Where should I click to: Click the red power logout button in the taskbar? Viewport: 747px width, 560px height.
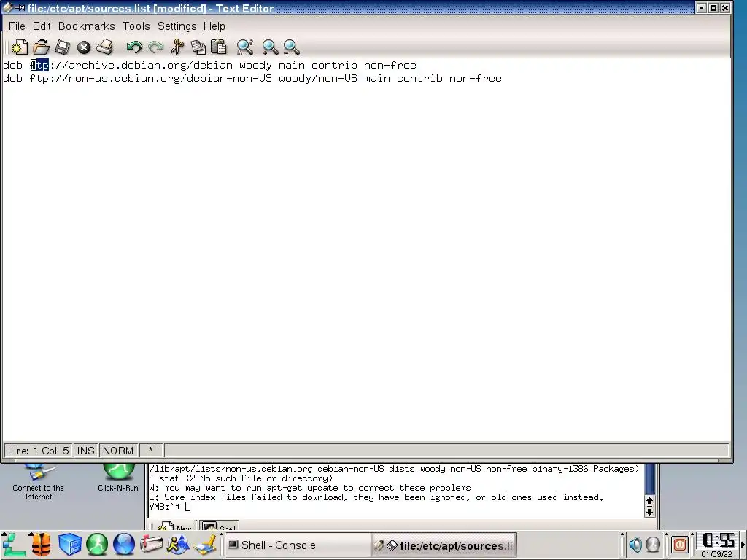680,544
